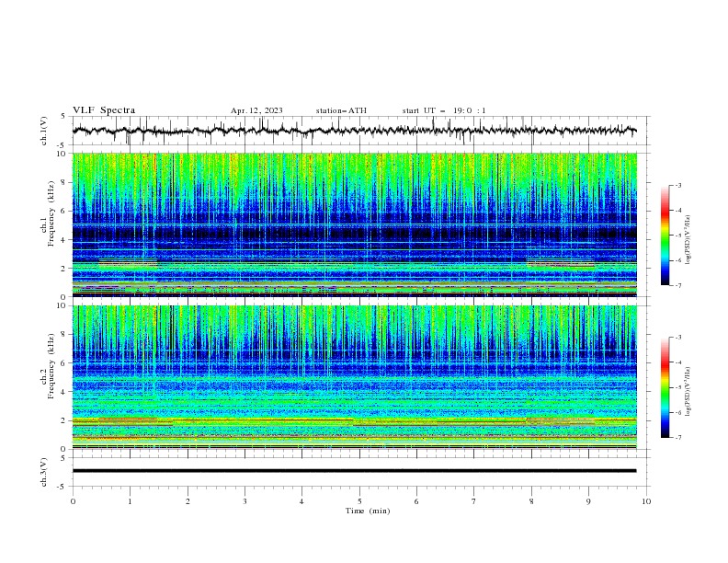Click the ch.1 voltage waveform trace
728x563 pixels.
click(354, 131)
